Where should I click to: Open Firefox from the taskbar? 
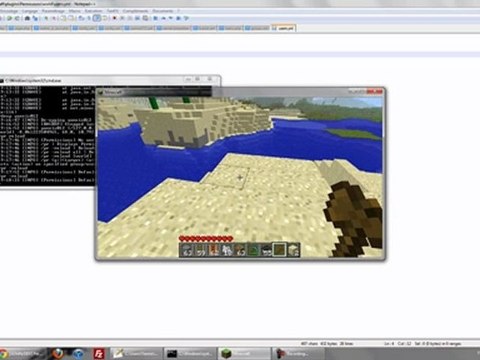58,354
